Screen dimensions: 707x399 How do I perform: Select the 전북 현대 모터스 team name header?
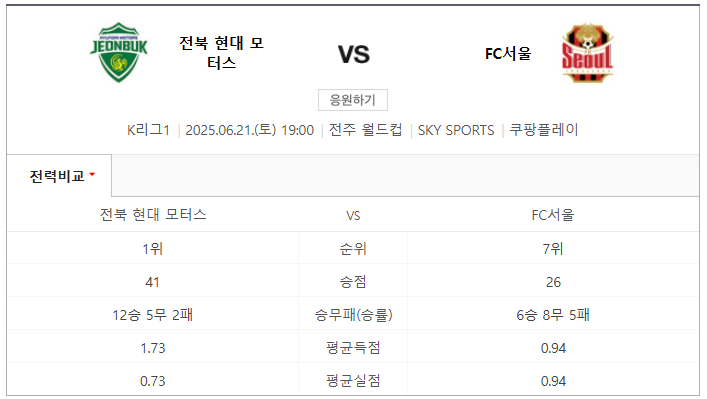[x=221, y=53]
